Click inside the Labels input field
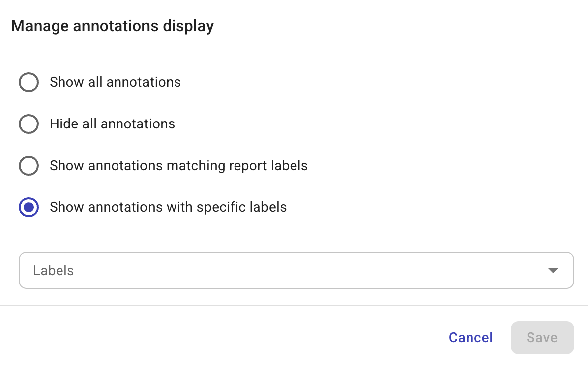This screenshot has height=368, width=588. [x=198, y=270]
